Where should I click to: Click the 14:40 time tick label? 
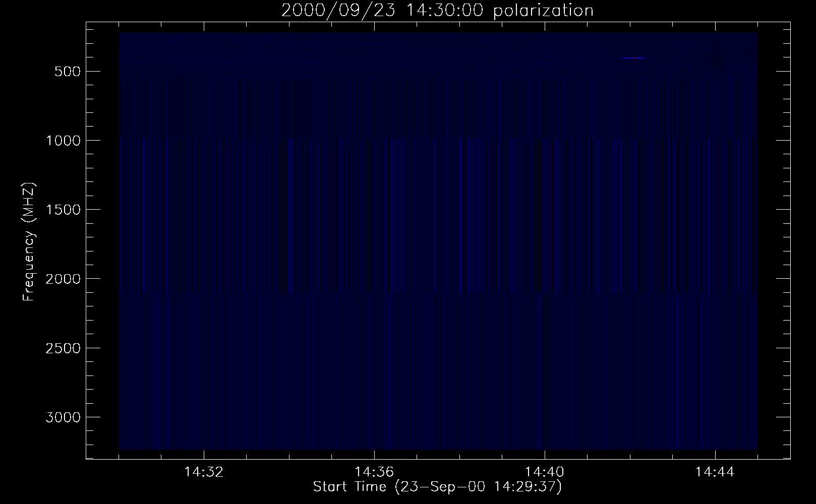point(545,472)
